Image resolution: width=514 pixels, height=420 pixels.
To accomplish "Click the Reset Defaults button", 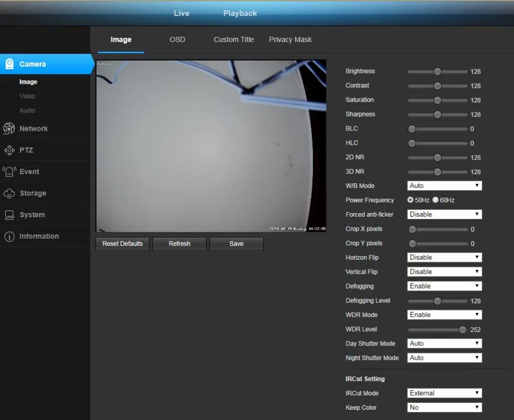I will 122,244.
